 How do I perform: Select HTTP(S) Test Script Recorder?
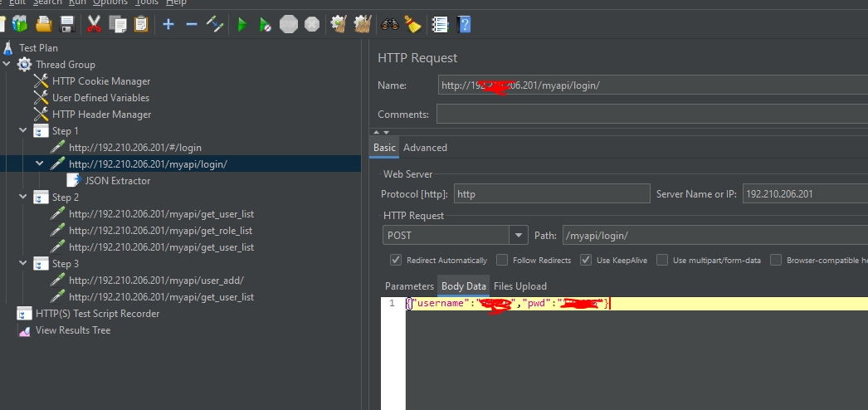[x=97, y=314]
